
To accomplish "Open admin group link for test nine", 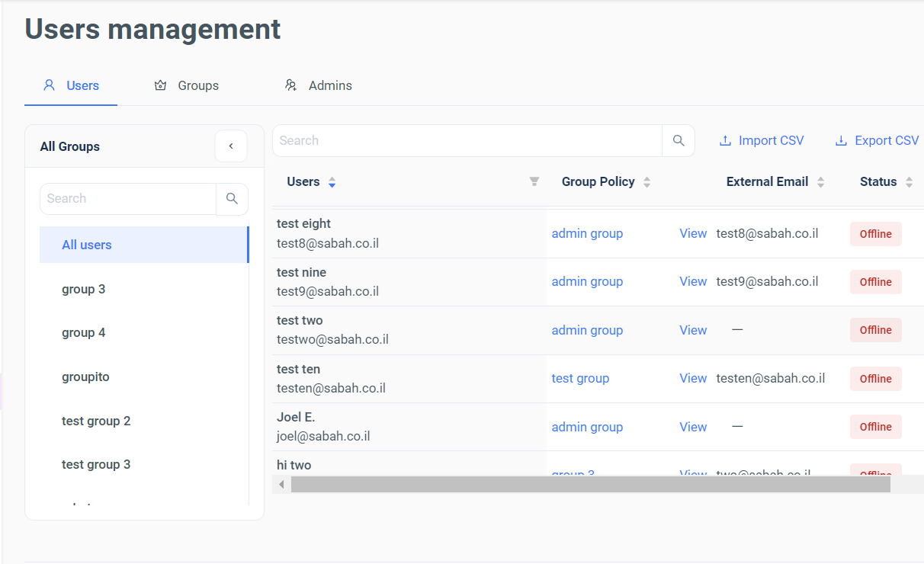I will pos(587,281).
